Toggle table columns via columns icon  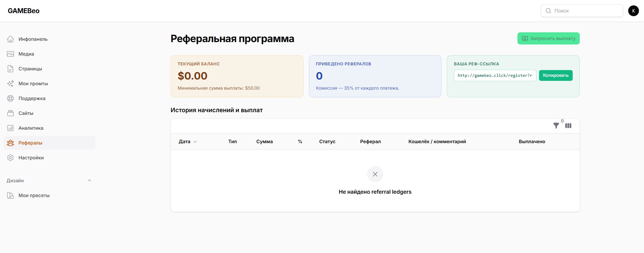point(568,126)
